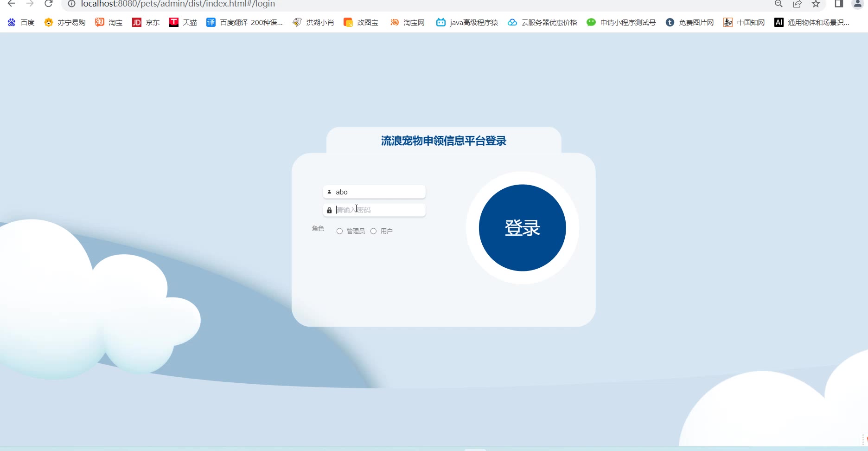
Task: Open the 云服务器优惠价格 bookmark
Action: tap(542, 22)
